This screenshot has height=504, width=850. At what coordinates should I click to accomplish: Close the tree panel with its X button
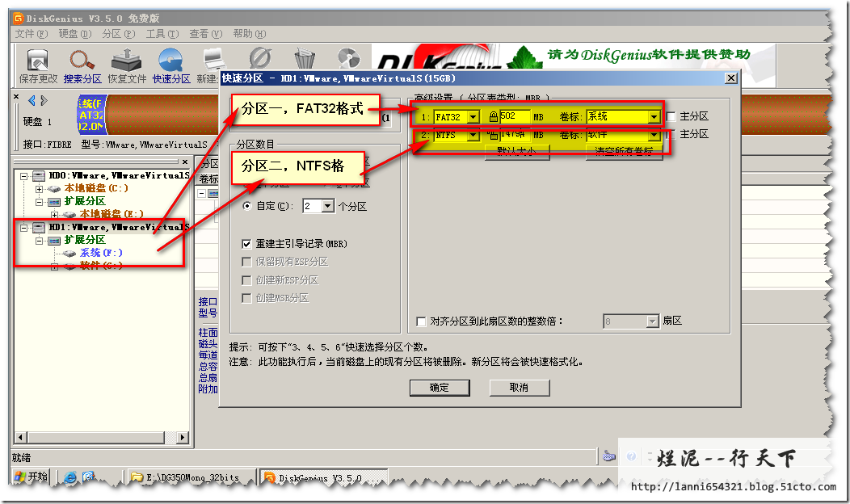[x=185, y=162]
